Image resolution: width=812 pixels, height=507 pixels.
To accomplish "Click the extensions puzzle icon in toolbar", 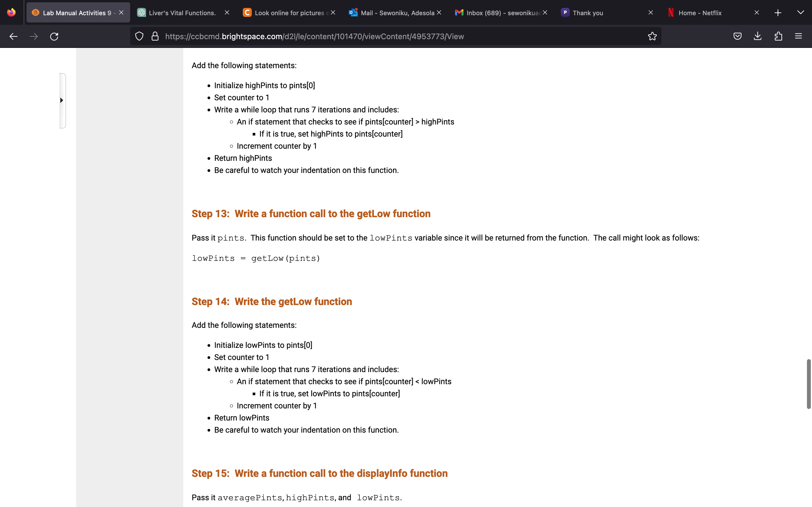I will click(778, 36).
